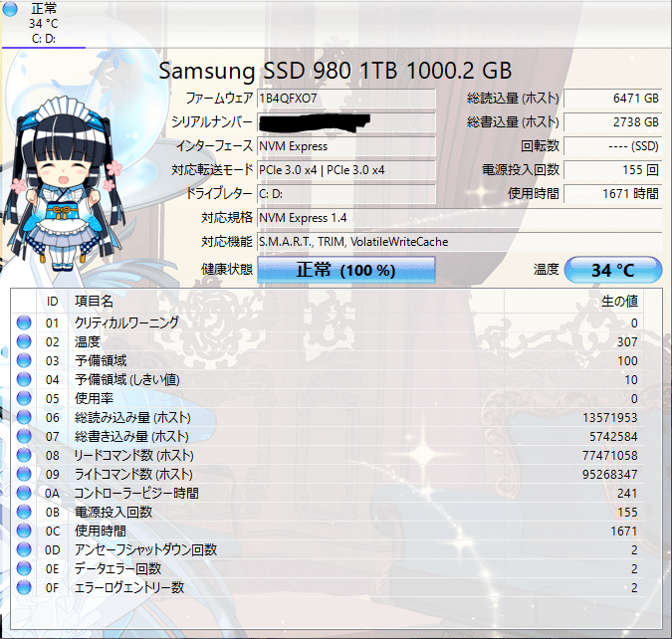Click raw value 241 for controller busy time
The height and width of the screenshot is (639, 672).
click(627, 494)
